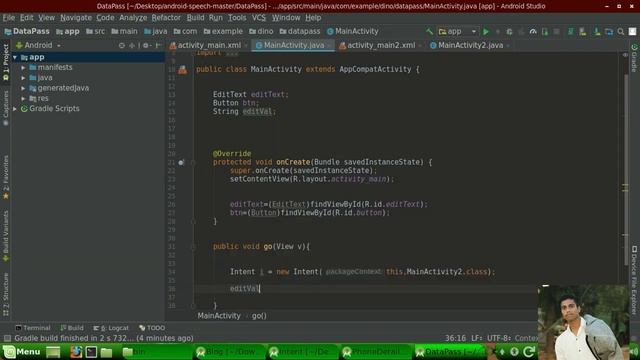This screenshot has width=640, height=360.
Task: Close the activity_main.xml tab
Action: click(246, 46)
